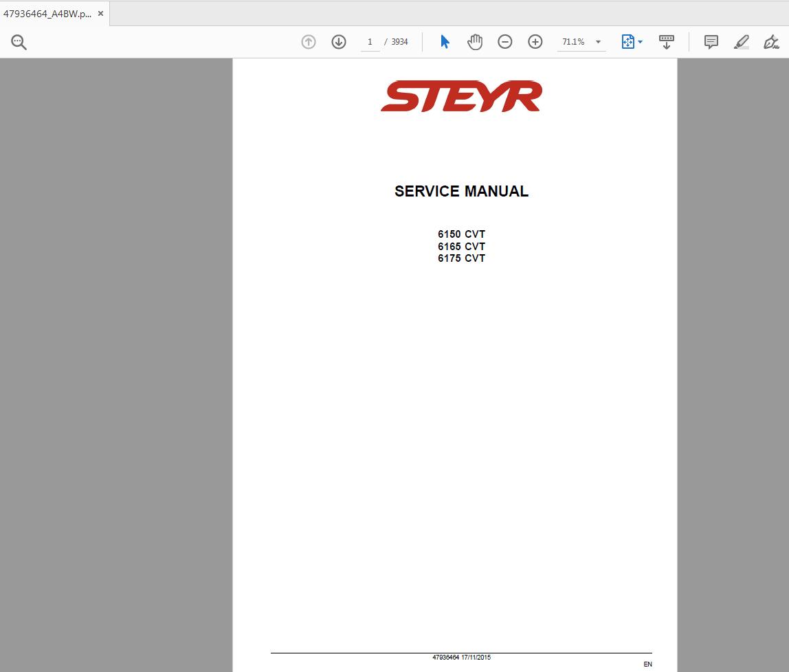
Task: Click the page number input field
Action: pyautogui.click(x=370, y=42)
